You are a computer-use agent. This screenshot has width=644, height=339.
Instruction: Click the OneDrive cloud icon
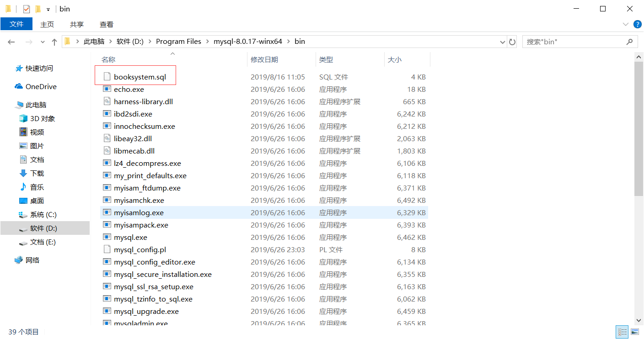19,86
